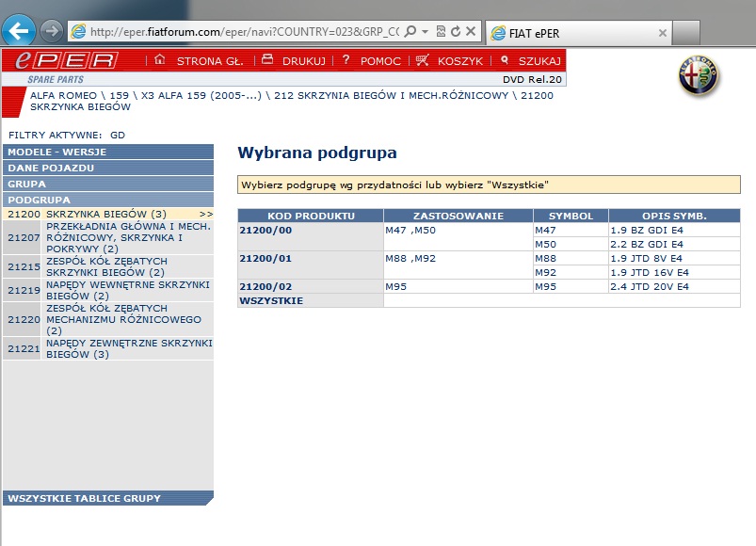Click the >> arrows on SKRZYNKA BIEGÓW row

point(206,214)
